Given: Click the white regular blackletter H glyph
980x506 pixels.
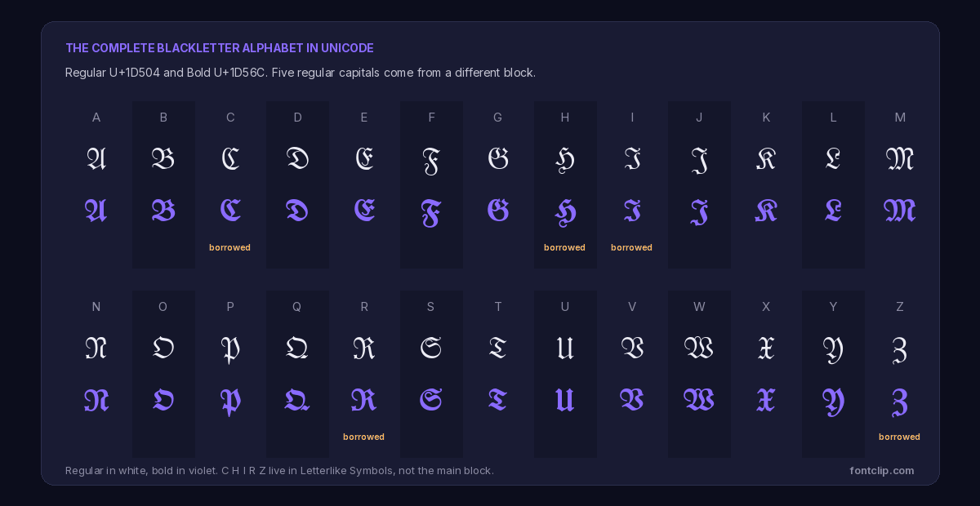Looking at the screenshot, I should pos(565,161).
